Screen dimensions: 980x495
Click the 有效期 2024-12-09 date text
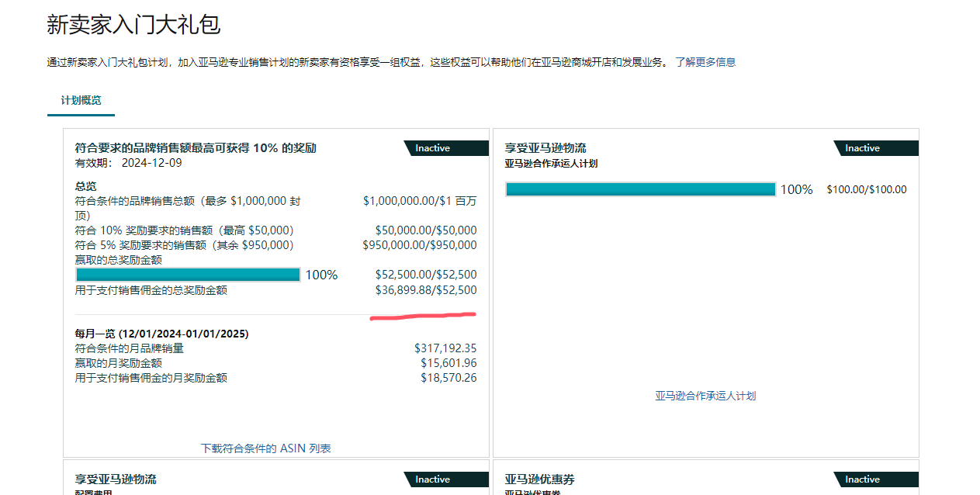pyautogui.click(x=129, y=163)
